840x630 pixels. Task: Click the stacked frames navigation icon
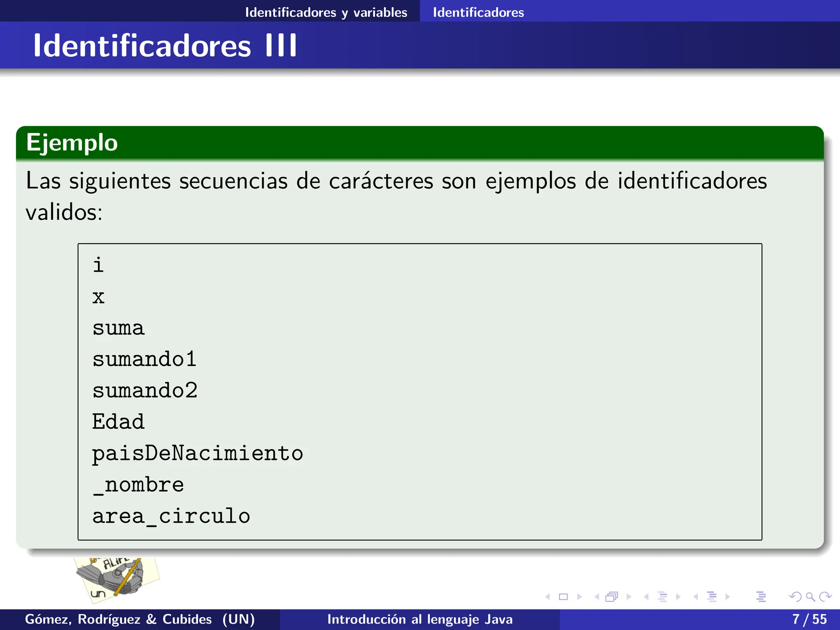pos(612,597)
